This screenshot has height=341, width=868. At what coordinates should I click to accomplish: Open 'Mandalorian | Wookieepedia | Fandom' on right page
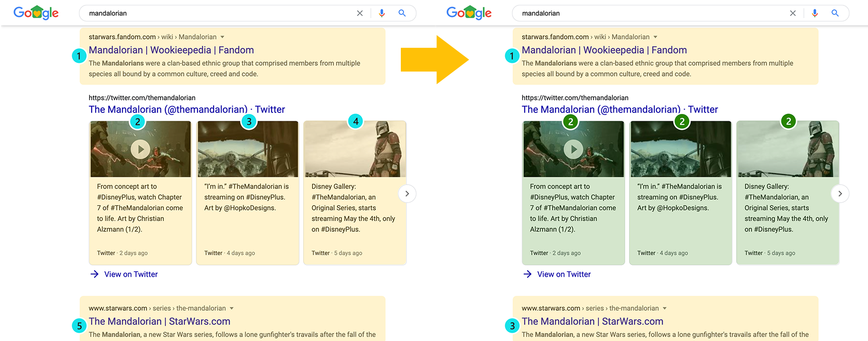click(604, 50)
